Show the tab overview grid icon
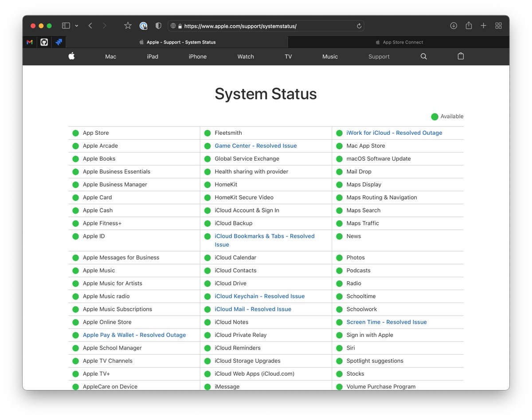This screenshot has height=420, width=532. tap(498, 26)
